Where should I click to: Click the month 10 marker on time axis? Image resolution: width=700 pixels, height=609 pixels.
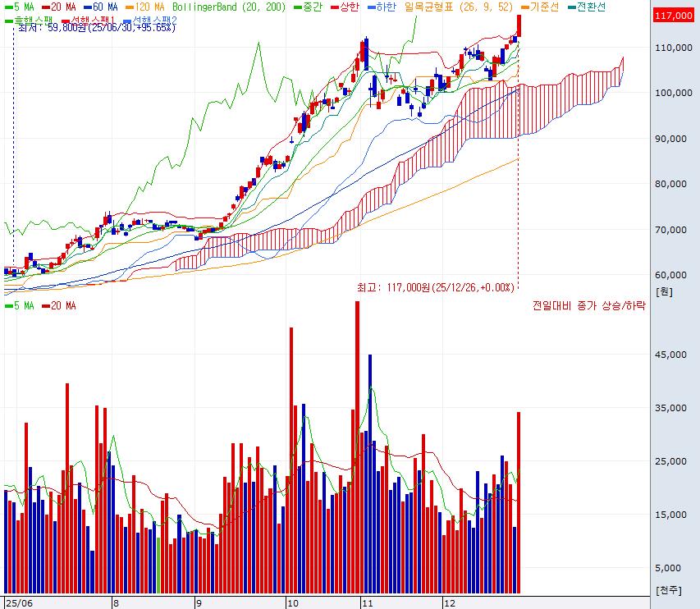coord(291,602)
